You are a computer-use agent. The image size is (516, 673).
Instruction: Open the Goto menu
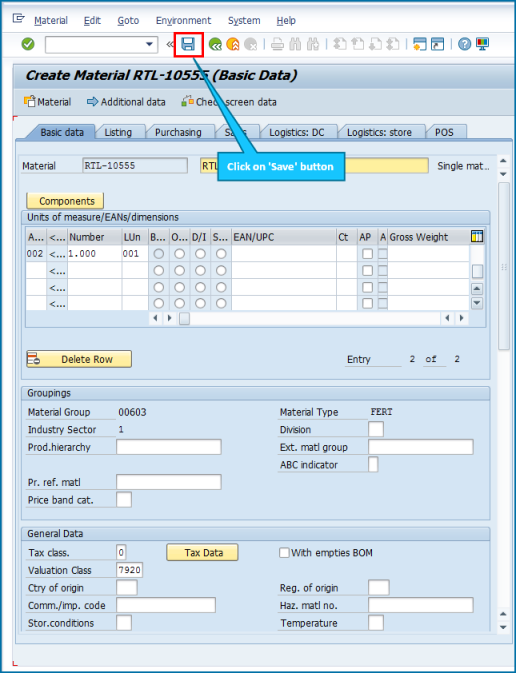(x=128, y=21)
